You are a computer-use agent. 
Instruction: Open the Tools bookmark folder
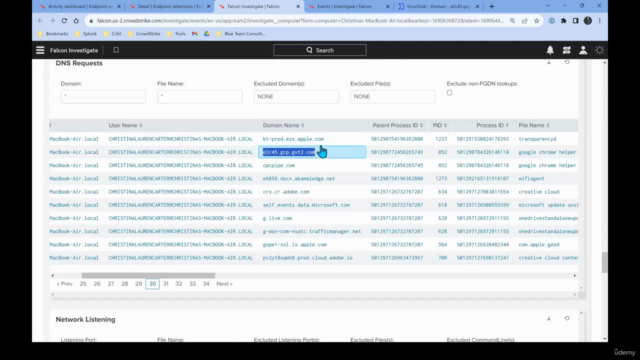[x=176, y=34]
